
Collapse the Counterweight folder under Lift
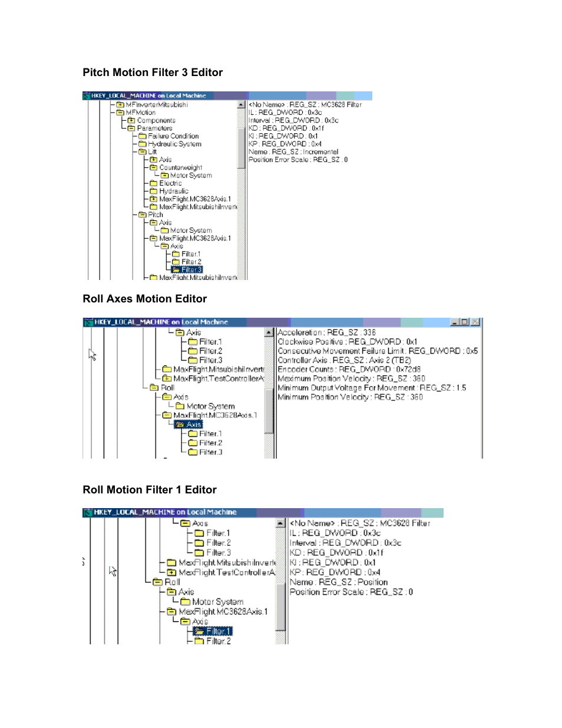point(154,167)
